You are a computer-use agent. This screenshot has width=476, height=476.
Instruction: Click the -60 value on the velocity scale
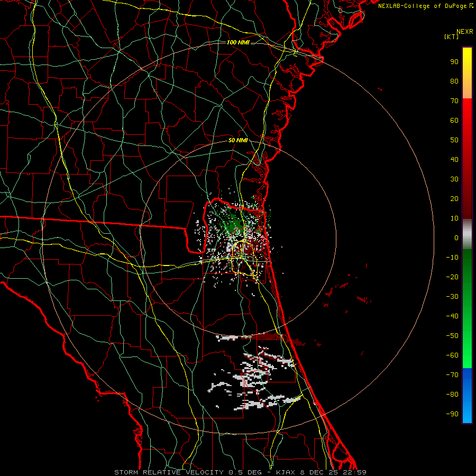(452, 355)
